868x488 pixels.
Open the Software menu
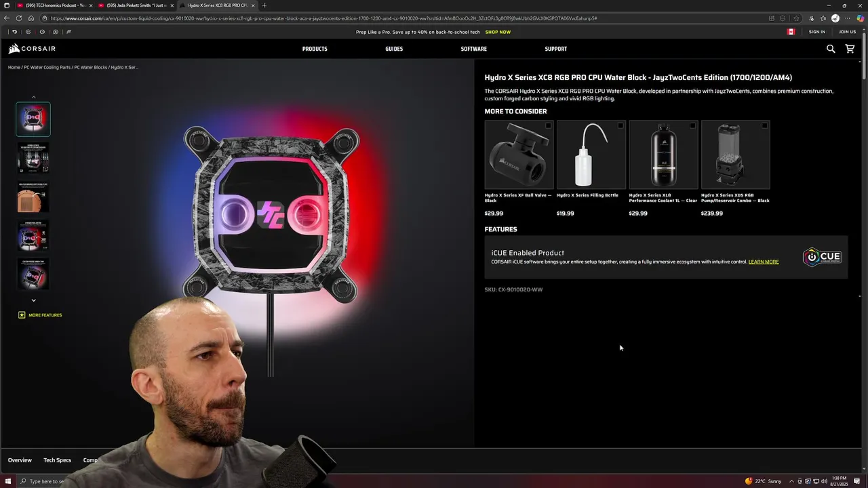pos(474,49)
